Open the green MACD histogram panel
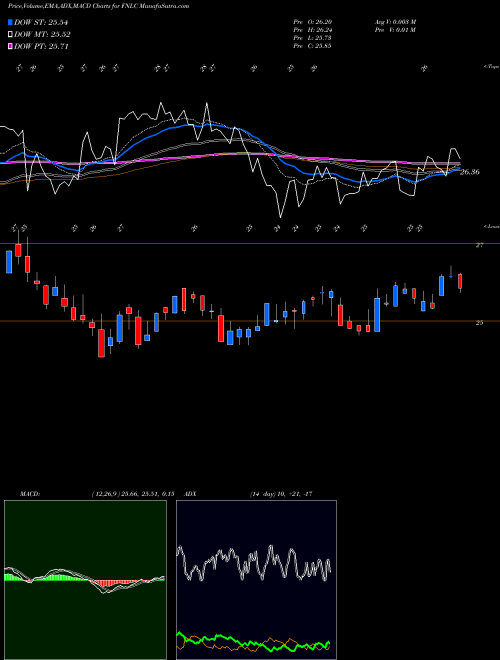This screenshot has height=660, width=500. (x=85, y=580)
